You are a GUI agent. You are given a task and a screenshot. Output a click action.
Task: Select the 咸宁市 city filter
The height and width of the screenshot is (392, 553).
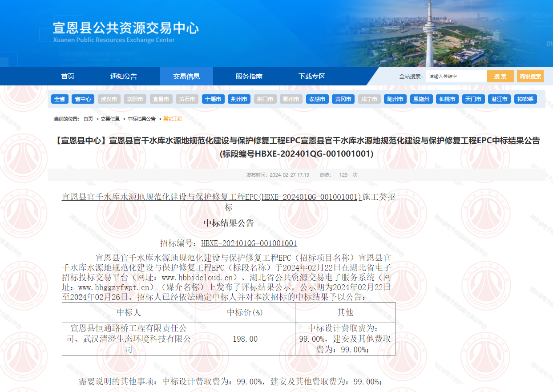pyautogui.click(x=369, y=99)
